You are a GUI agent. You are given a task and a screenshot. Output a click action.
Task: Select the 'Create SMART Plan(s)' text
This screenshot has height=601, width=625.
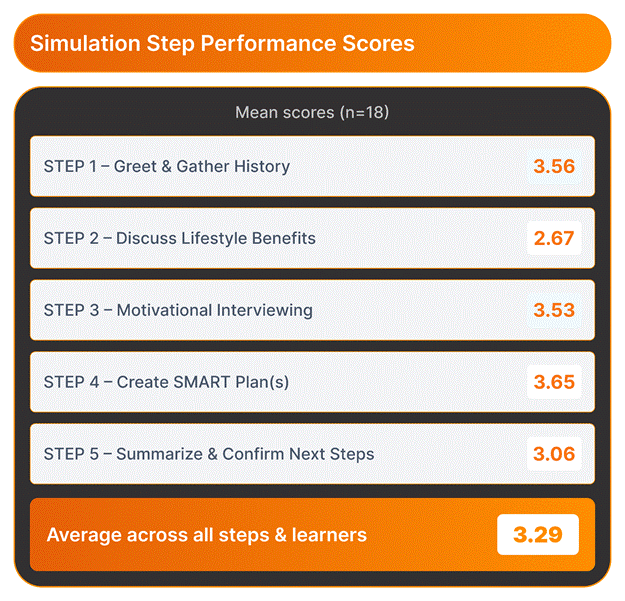(203, 382)
